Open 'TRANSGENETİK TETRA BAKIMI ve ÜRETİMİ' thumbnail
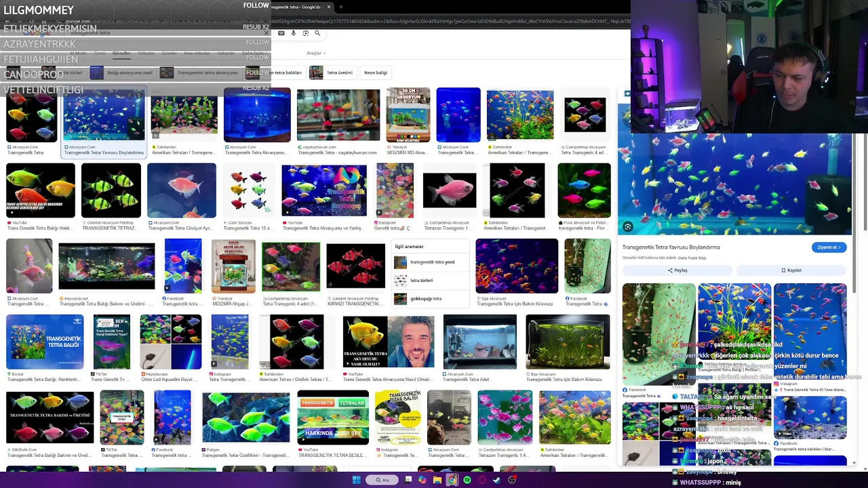868x488 pixels. click(50, 418)
